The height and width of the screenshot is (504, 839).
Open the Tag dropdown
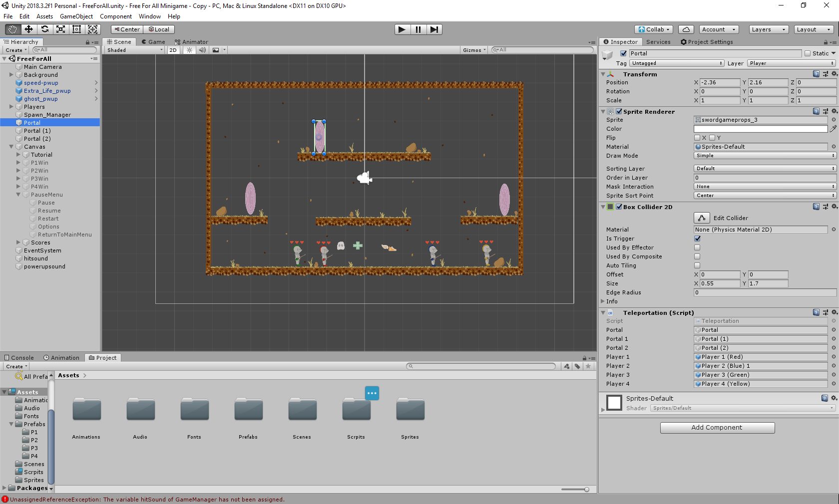pos(677,63)
